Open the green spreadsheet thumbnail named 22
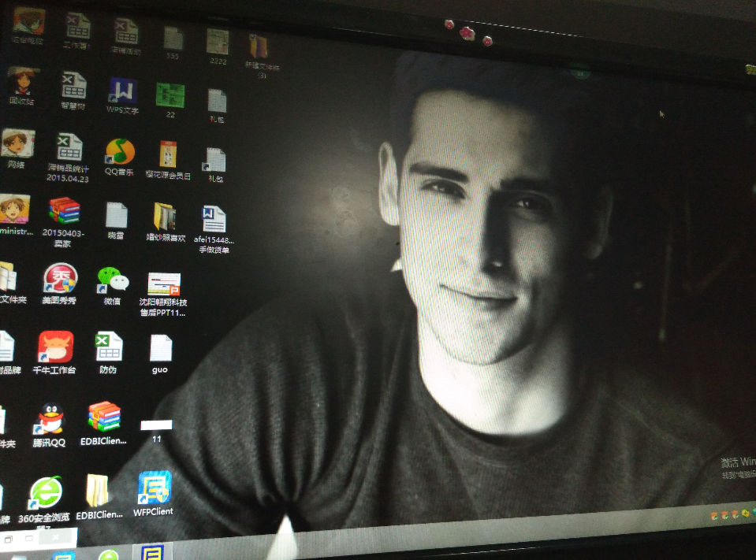Screen dimensions: 756x560 tap(169, 95)
